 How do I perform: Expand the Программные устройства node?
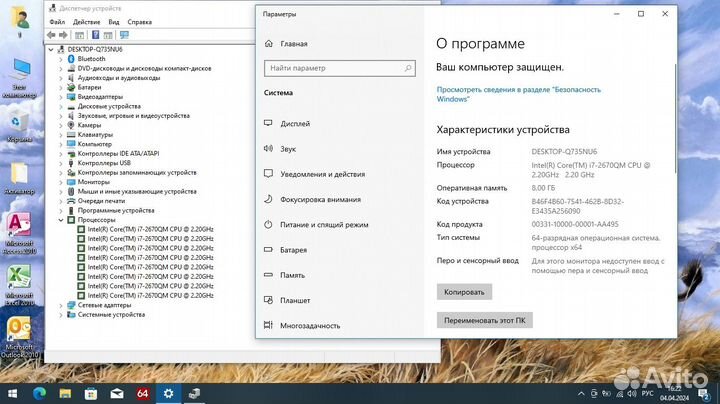pyautogui.click(x=61, y=211)
